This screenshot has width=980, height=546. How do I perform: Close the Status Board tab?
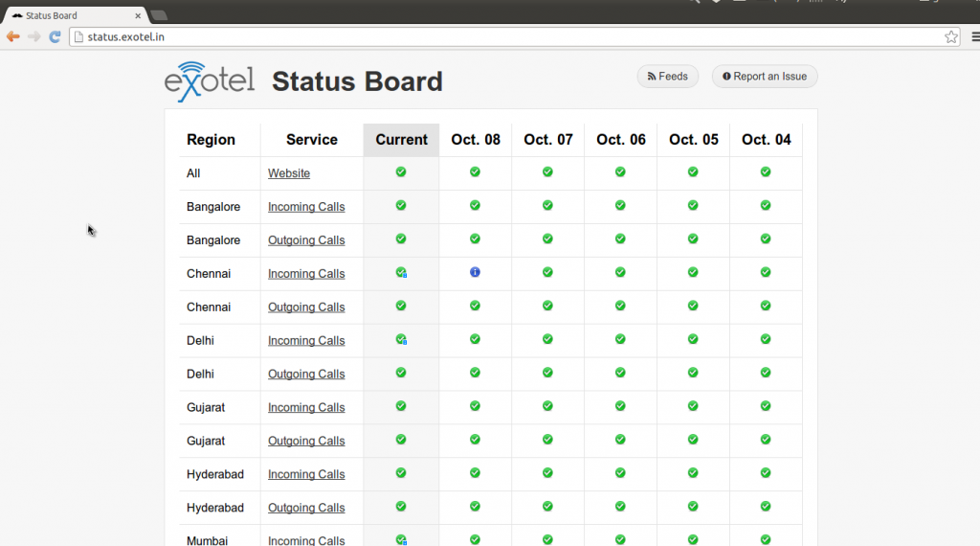(x=138, y=15)
